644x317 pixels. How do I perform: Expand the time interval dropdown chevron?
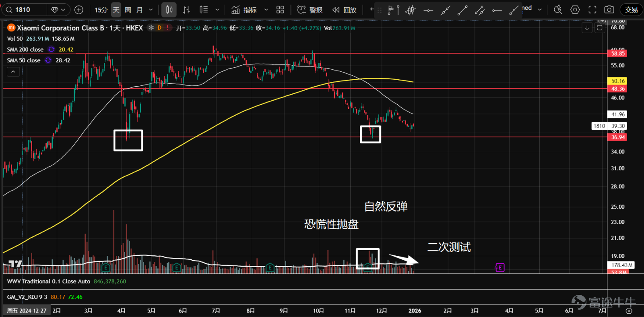(151, 10)
